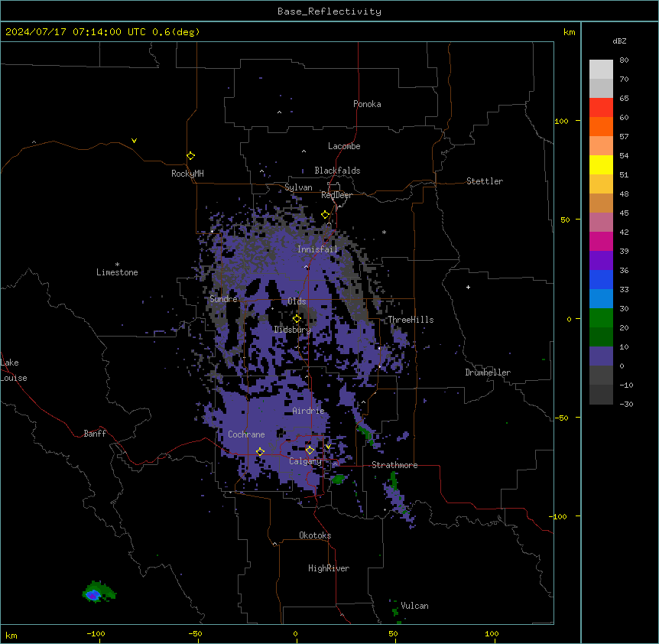Click the Stettler city label
The image size is (659, 644).
(x=485, y=181)
